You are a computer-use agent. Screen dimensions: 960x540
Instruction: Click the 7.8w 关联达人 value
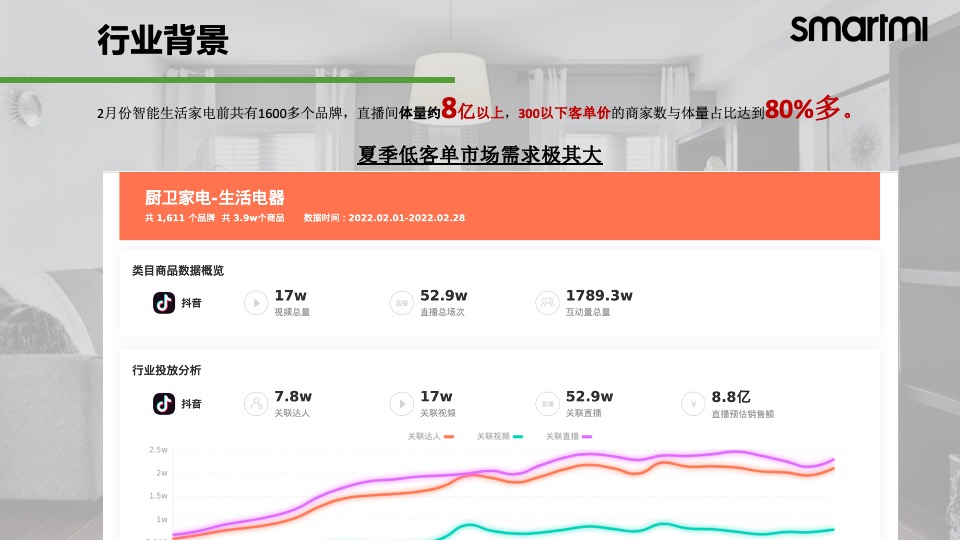pyautogui.click(x=293, y=397)
